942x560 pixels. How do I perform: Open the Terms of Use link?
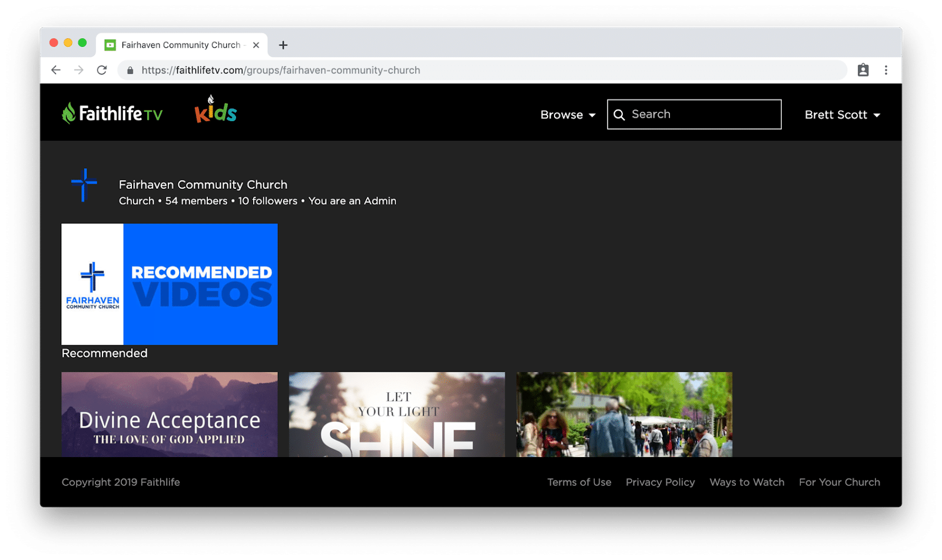pos(579,482)
